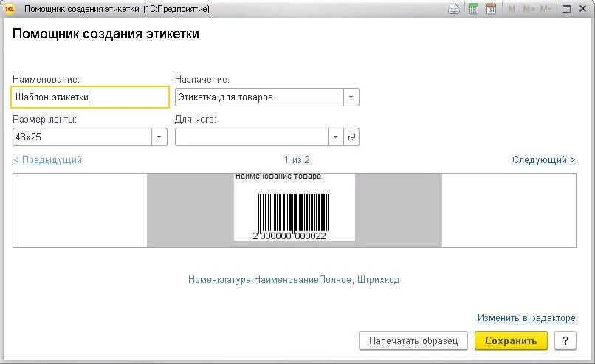Expand the Для чего dropdown arrow
Image resolution: width=595 pixels, height=364 pixels.
pos(335,137)
